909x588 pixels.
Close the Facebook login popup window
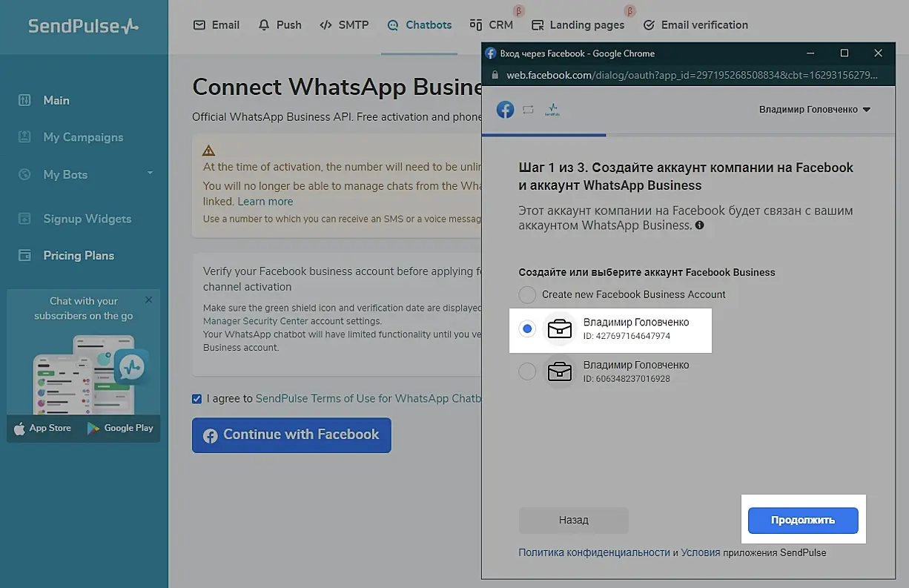878,53
